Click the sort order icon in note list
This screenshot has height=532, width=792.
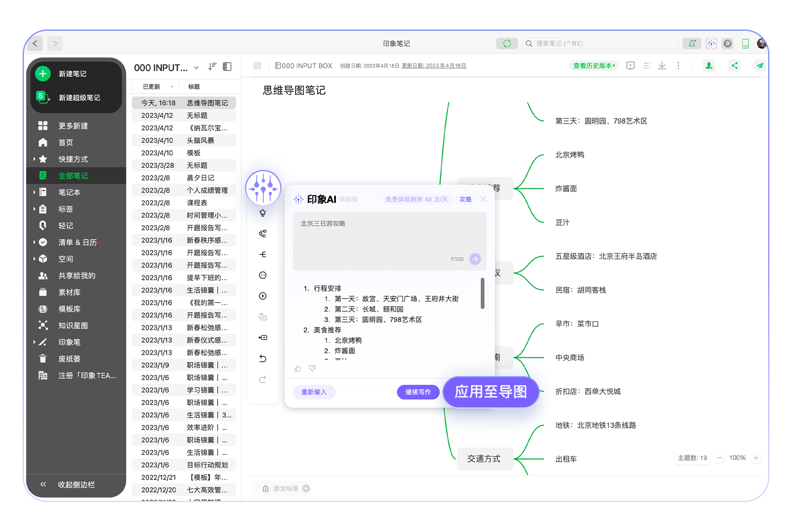[212, 67]
